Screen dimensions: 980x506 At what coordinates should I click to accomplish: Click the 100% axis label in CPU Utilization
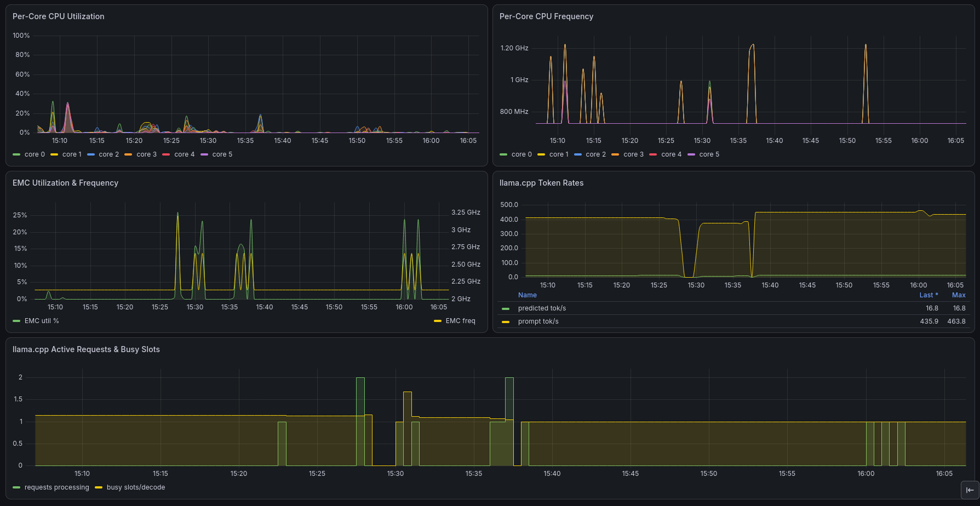[x=21, y=36]
